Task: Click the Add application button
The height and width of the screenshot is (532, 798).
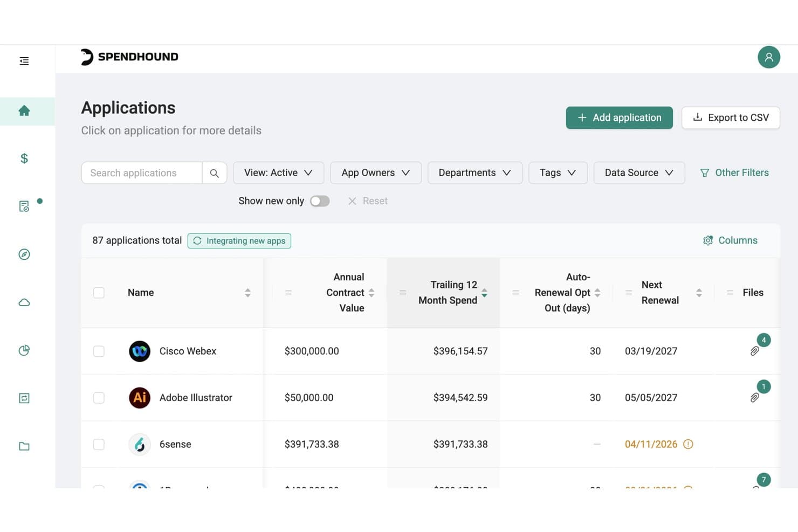Action: tap(619, 118)
